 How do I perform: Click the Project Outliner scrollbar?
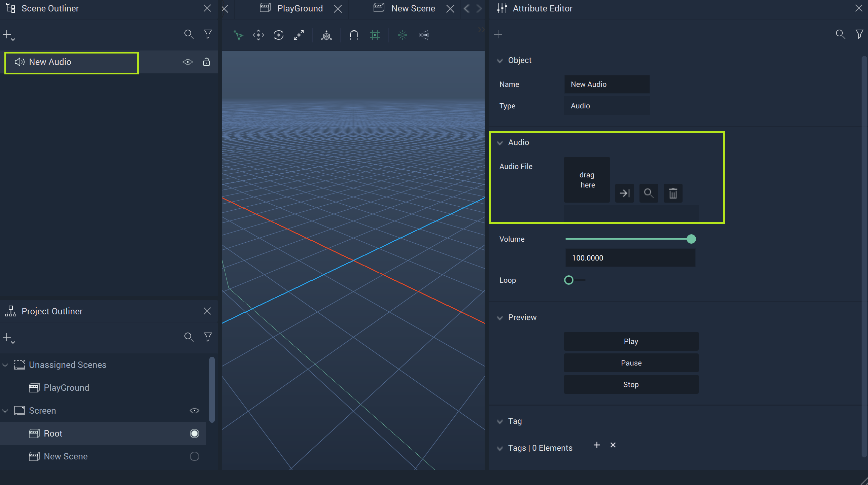(212, 389)
